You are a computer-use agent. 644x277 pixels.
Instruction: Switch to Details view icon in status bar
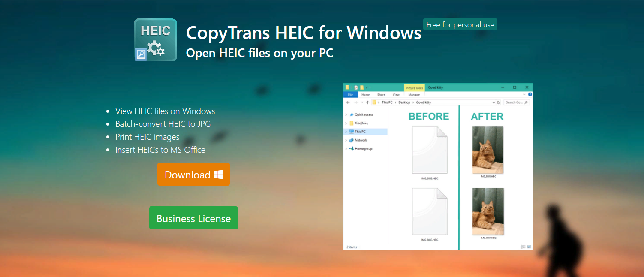(523, 247)
